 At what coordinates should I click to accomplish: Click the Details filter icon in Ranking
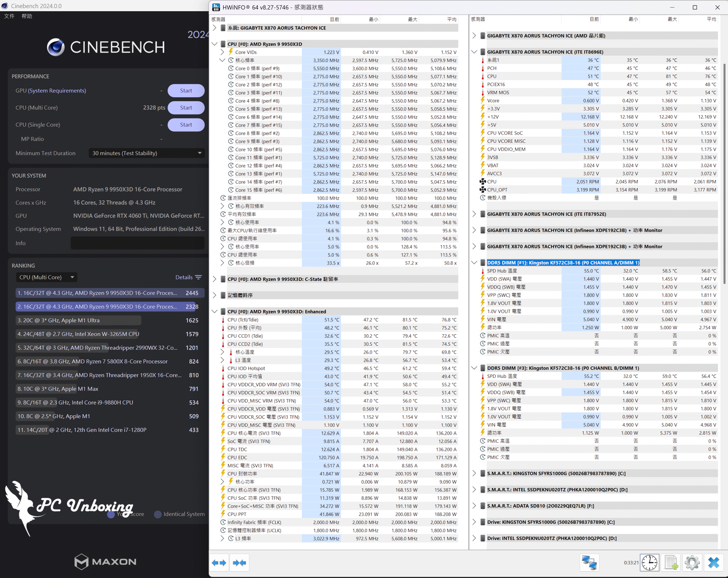[198, 277]
